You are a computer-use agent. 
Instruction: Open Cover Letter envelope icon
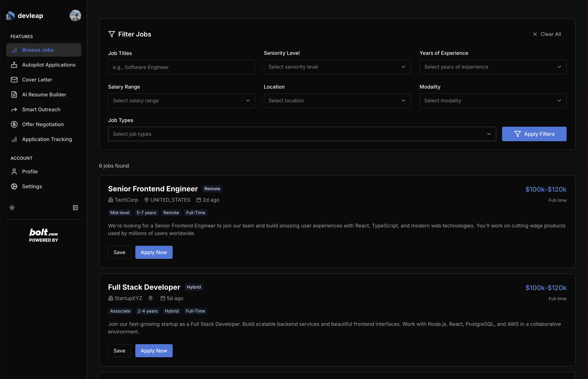[x=14, y=80]
